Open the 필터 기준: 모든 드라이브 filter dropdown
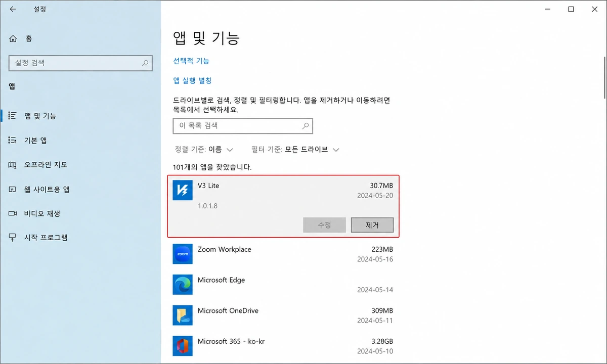The width and height of the screenshot is (607, 364). coord(295,150)
